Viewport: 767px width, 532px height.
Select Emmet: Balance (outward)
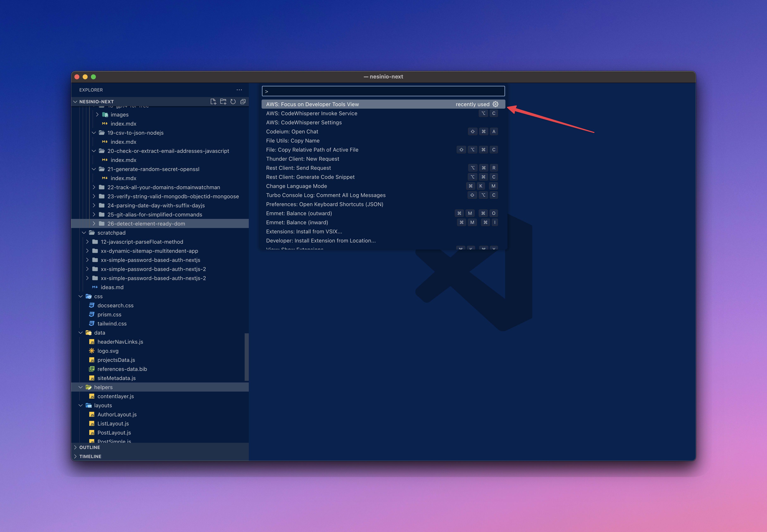pyautogui.click(x=383, y=213)
